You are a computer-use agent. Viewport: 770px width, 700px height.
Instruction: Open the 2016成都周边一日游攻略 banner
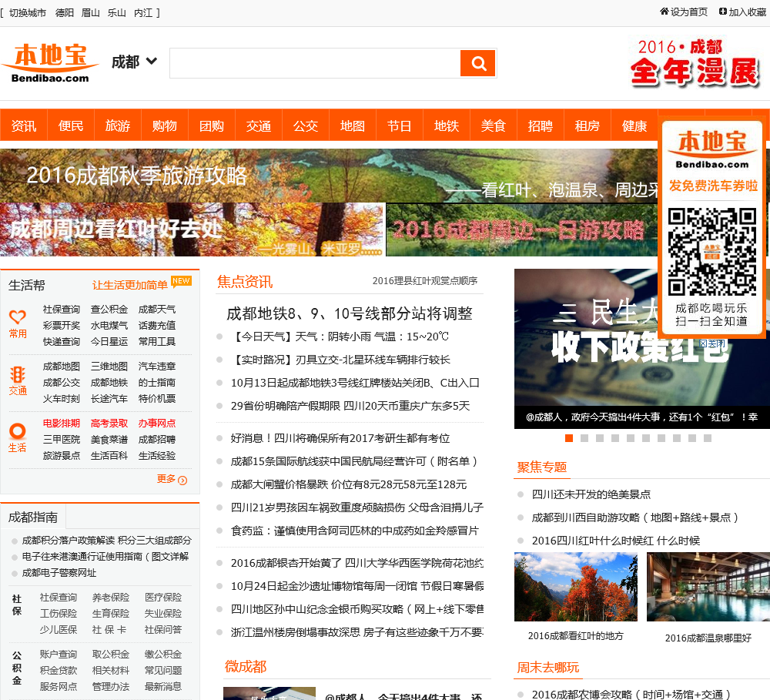coord(522,229)
